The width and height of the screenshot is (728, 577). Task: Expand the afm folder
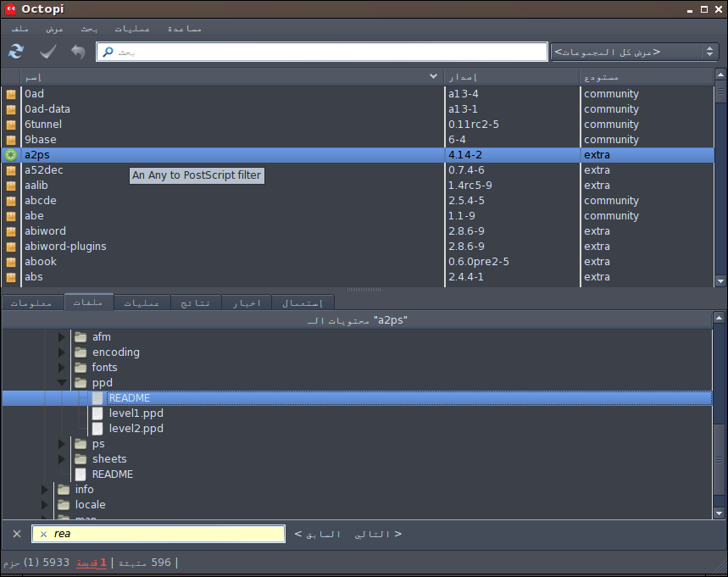click(61, 337)
